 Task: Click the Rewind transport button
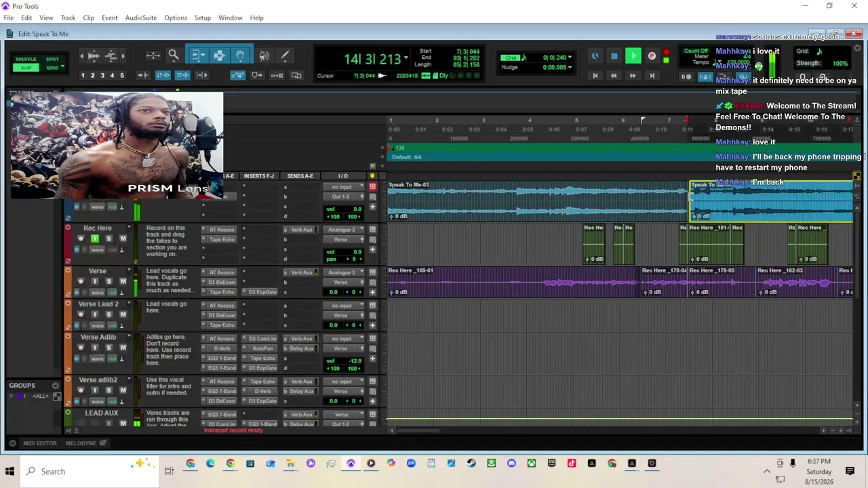(x=614, y=76)
